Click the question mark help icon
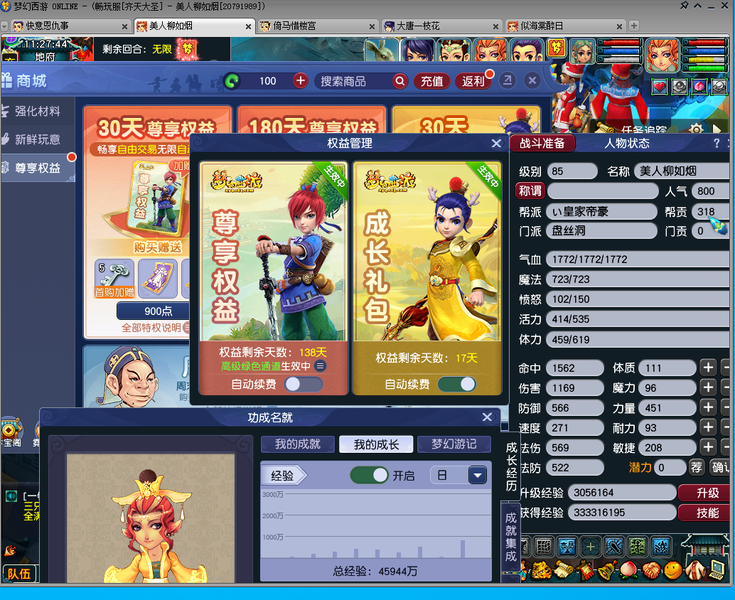735x600 pixels. pos(716,143)
